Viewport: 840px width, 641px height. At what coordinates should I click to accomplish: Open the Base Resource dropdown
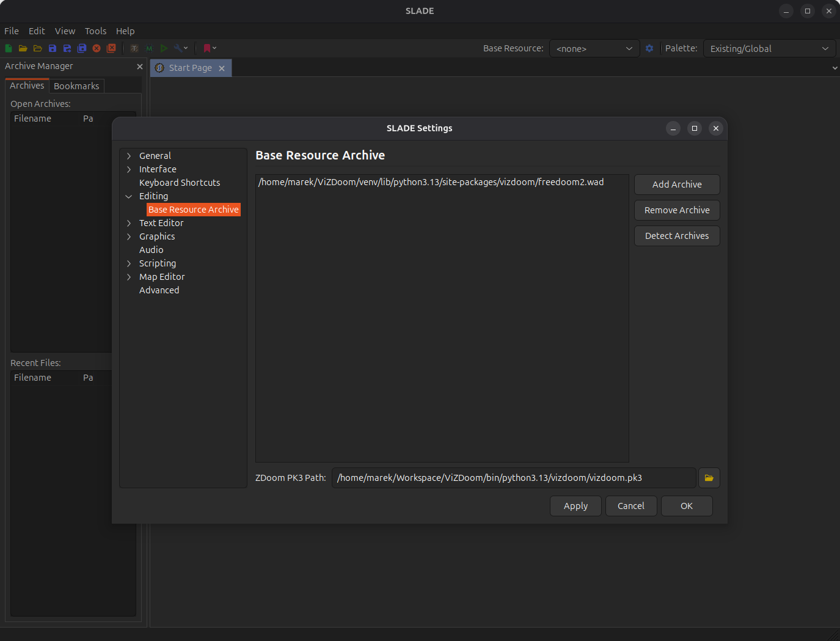coord(594,48)
